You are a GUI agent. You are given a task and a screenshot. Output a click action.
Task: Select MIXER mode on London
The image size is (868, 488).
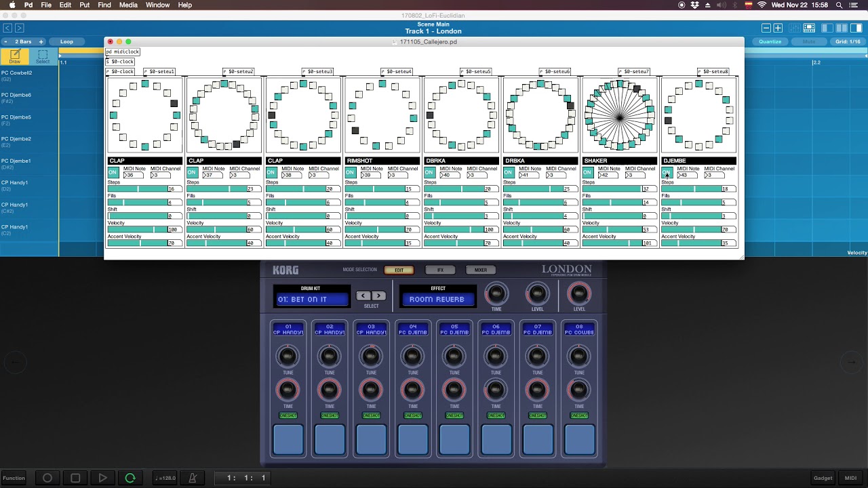[481, 270]
